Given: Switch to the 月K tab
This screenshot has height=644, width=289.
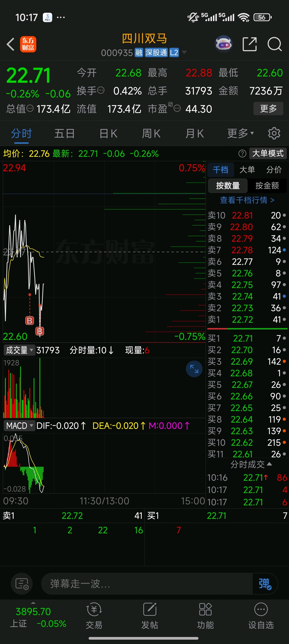Looking at the screenshot, I should pos(194,133).
